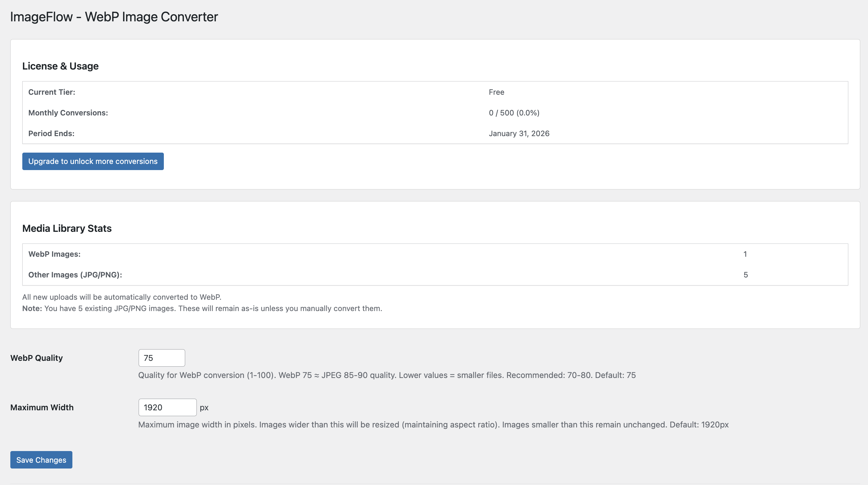Screen dimensions: 868x485
Task: Click the Period Ends date January 31, 2026
Action: click(519, 133)
